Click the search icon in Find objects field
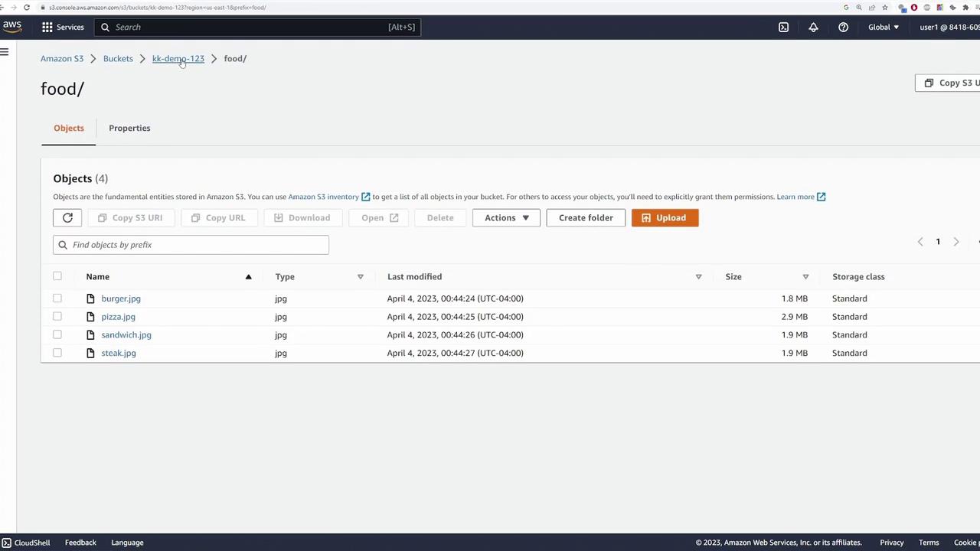This screenshot has width=980, height=551. click(x=63, y=245)
